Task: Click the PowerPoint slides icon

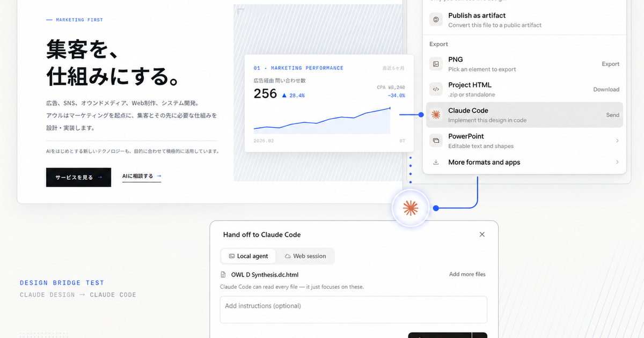Action: (436, 141)
